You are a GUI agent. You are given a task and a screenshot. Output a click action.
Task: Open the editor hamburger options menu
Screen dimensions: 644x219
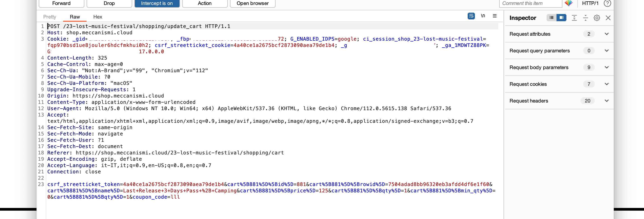[x=494, y=16]
